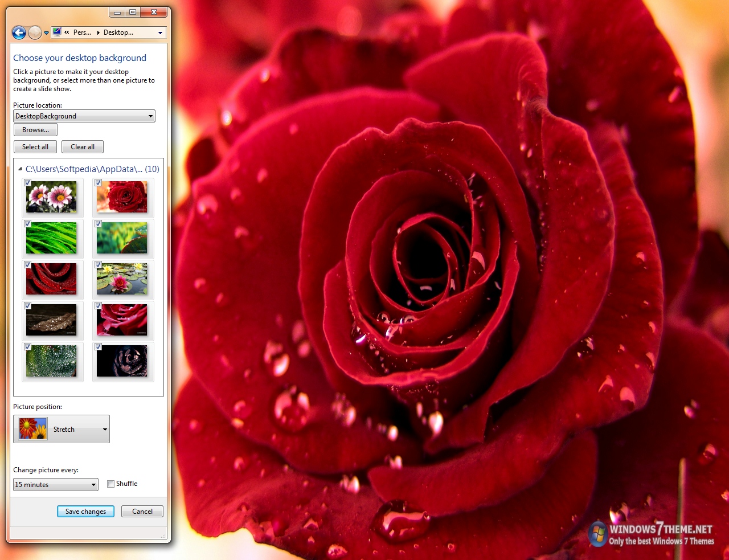Select the dark rose on black thumbnail

[122, 361]
